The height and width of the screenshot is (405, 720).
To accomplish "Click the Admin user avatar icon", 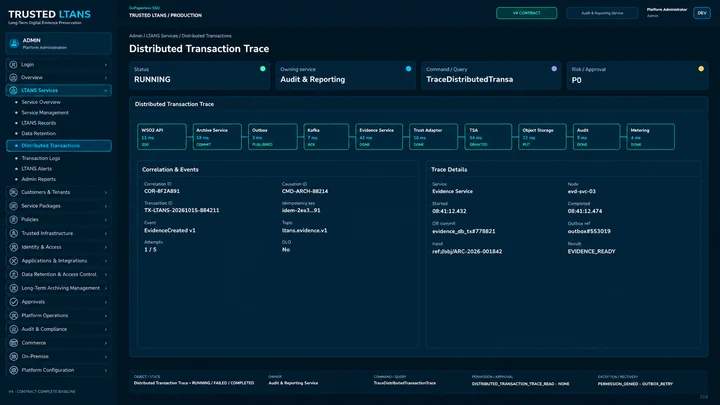I will (x=14, y=44).
